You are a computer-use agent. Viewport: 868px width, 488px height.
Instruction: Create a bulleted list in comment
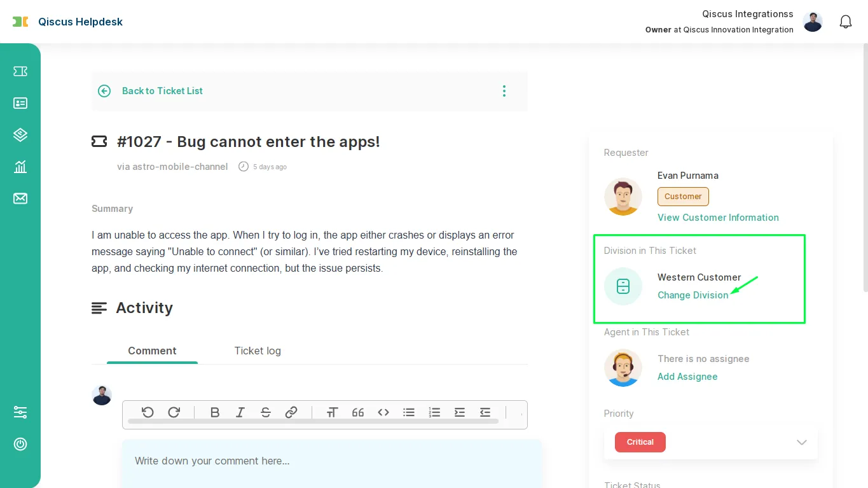point(409,412)
